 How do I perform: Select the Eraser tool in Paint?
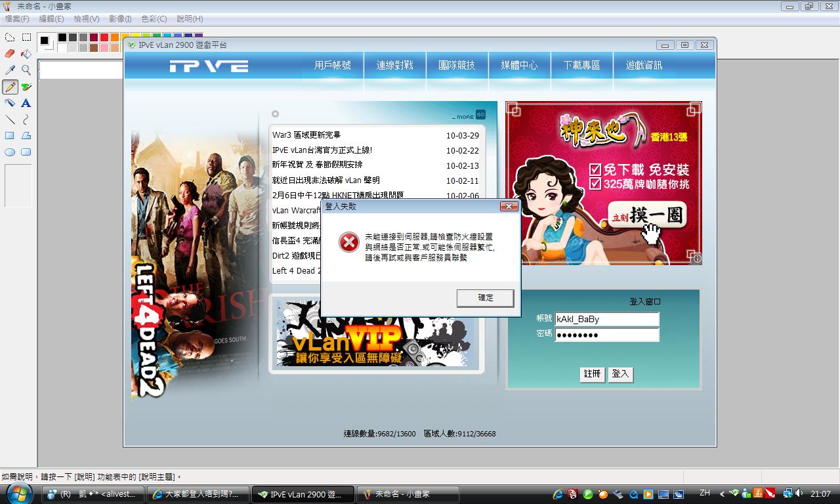click(x=10, y=54)
